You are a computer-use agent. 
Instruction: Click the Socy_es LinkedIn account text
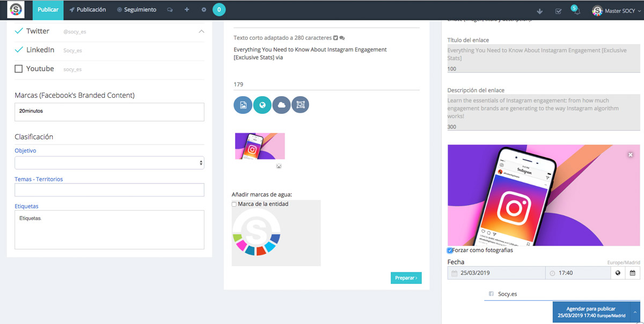[72, 51]
